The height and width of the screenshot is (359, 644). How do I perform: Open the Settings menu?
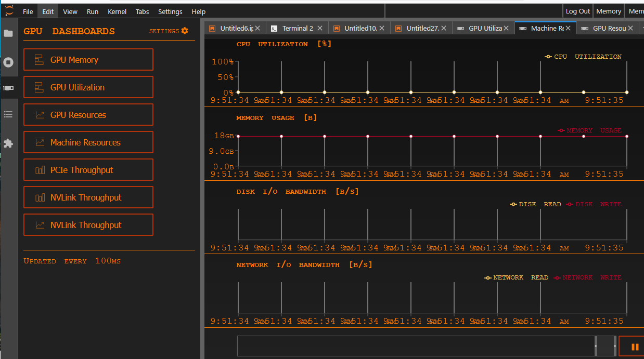[170, 11]
